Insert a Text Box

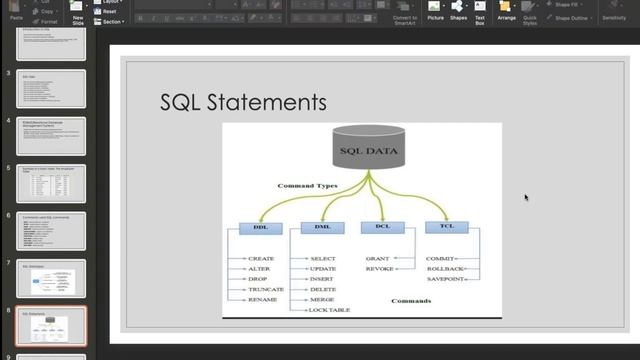pos(480,13)
